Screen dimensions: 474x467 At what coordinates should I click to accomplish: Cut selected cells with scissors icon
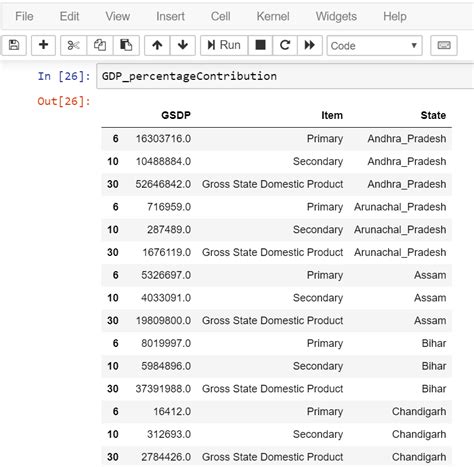73,45
